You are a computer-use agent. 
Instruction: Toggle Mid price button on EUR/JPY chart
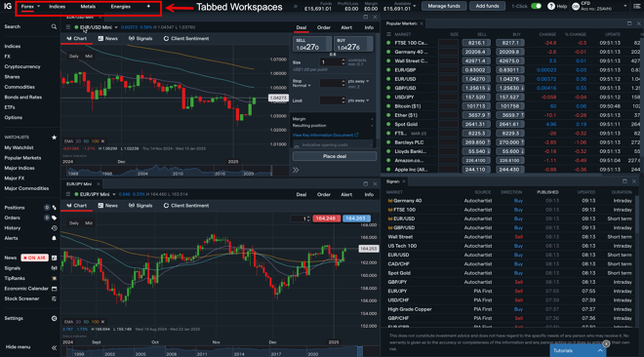click(x=89, y=223)
